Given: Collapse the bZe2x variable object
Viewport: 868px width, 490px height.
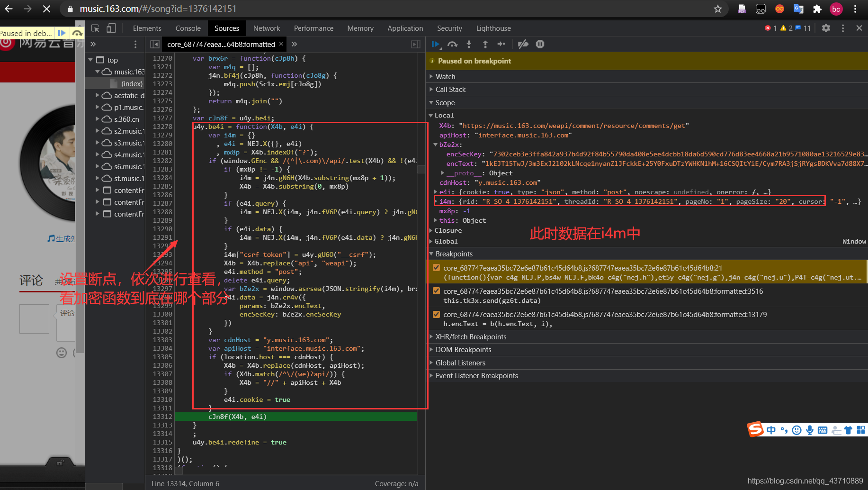Looking at the screenshot, I should [436, 145].
